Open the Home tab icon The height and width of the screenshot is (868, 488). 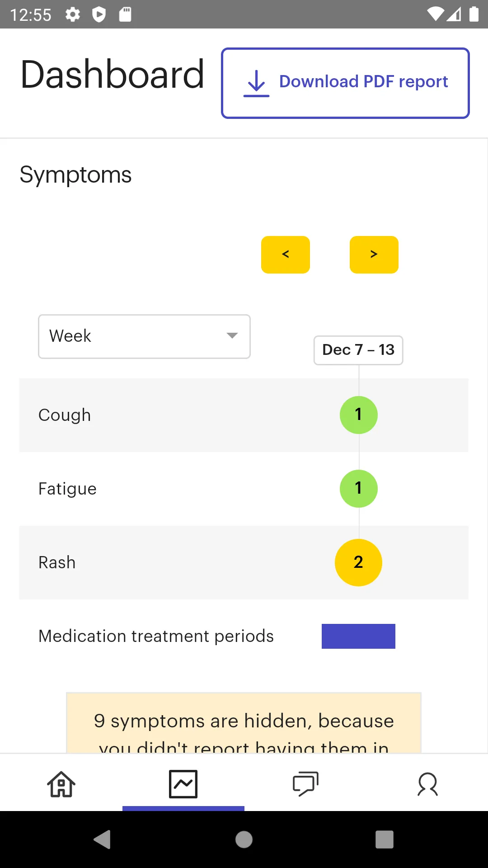coord(61,784)
